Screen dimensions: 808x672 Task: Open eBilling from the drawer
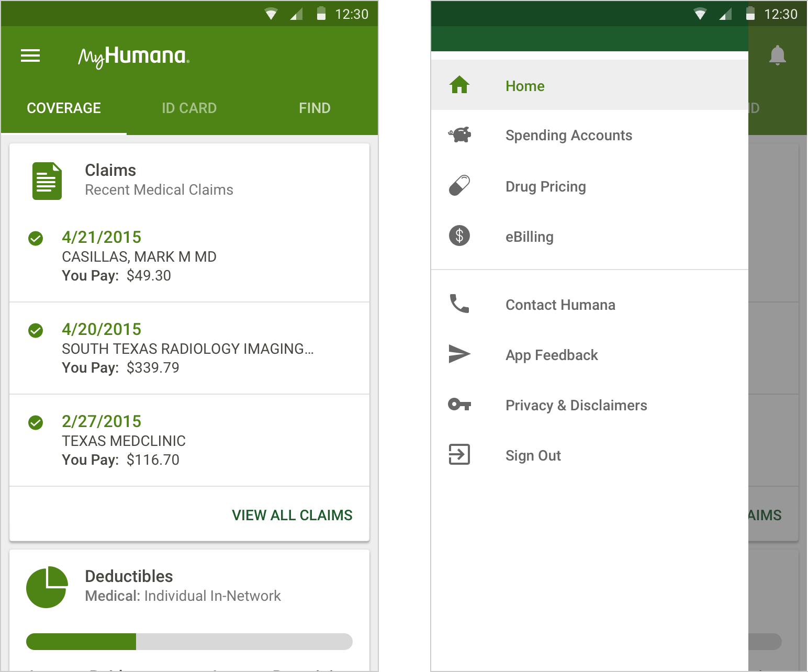[x=589, y=237]
